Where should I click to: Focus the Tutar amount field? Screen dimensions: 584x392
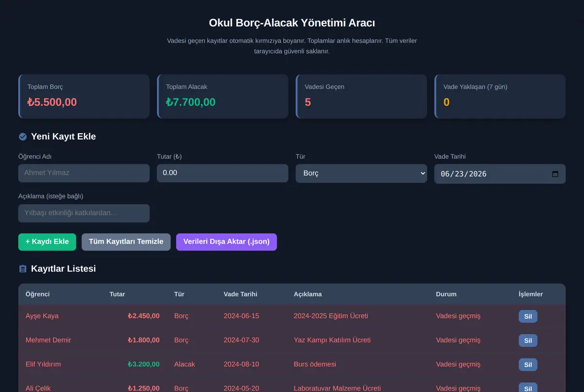[222, 173]
